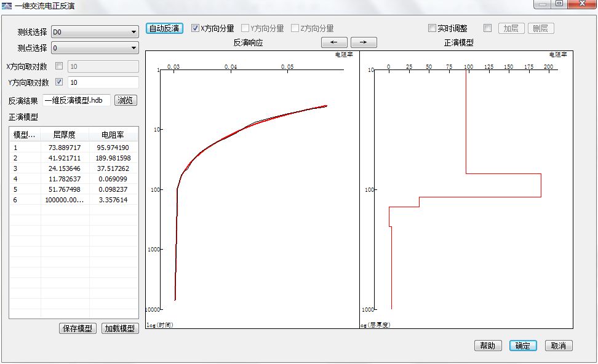This screenshot has height=364, width=598.
Task: Cancel with the 取消 button
Action: coord(559,346)
